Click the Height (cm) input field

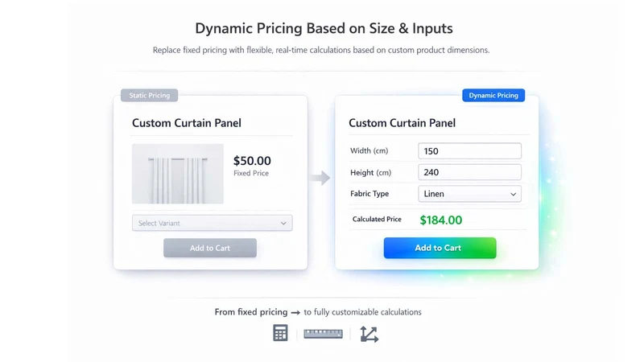469,172
